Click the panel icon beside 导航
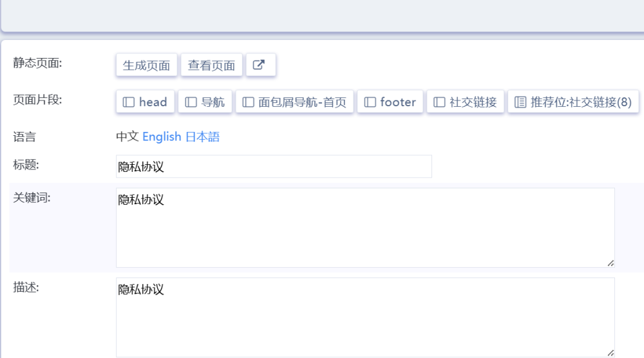 tap(191, 102)
